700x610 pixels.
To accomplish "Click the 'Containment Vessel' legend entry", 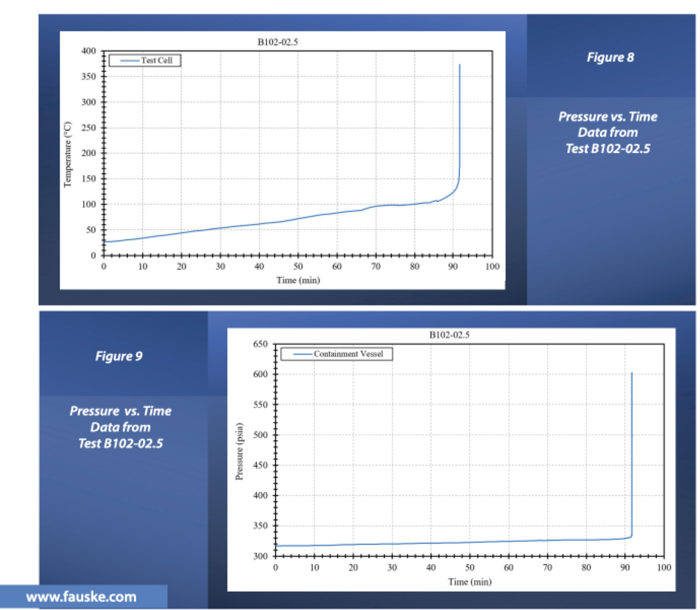I will (337, 354).
